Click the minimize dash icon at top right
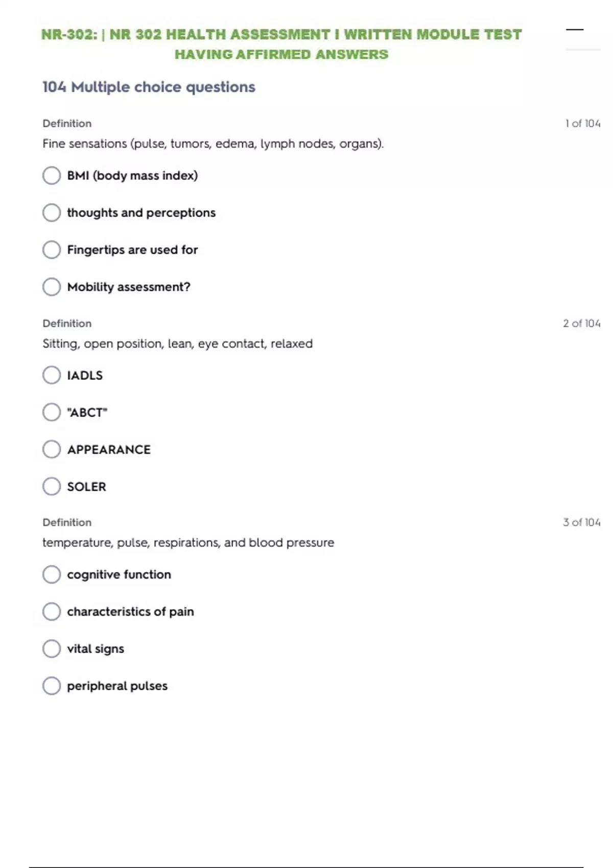Viewport: 613px width, 868px height. pos(575,30)
